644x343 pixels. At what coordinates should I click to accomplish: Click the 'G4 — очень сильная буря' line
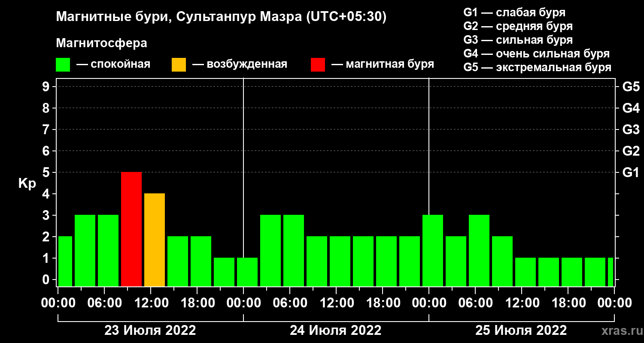pos(537,54)
